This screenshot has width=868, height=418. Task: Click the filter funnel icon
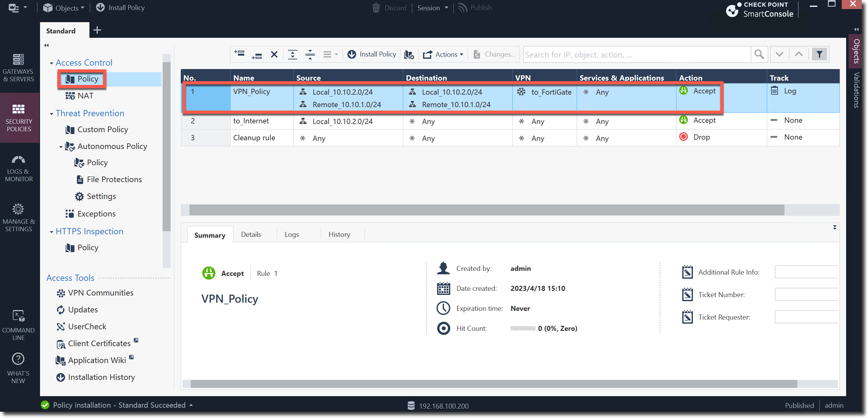tap(819, 54)
